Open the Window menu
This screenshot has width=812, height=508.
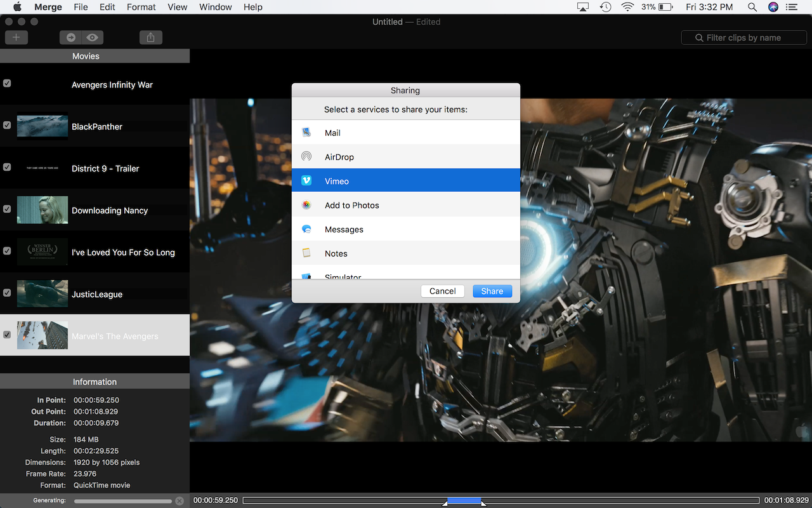point(216,7)
